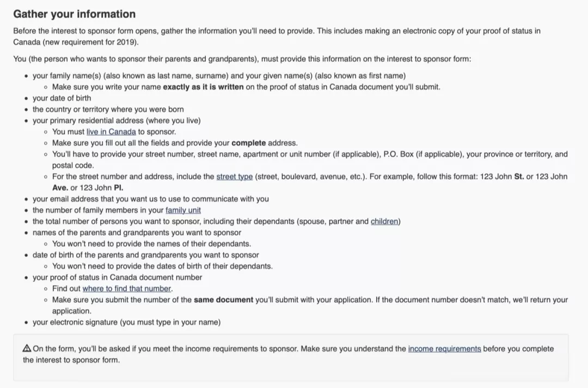
Task: Click the bold "St." example text
Action: pos(519,176)
